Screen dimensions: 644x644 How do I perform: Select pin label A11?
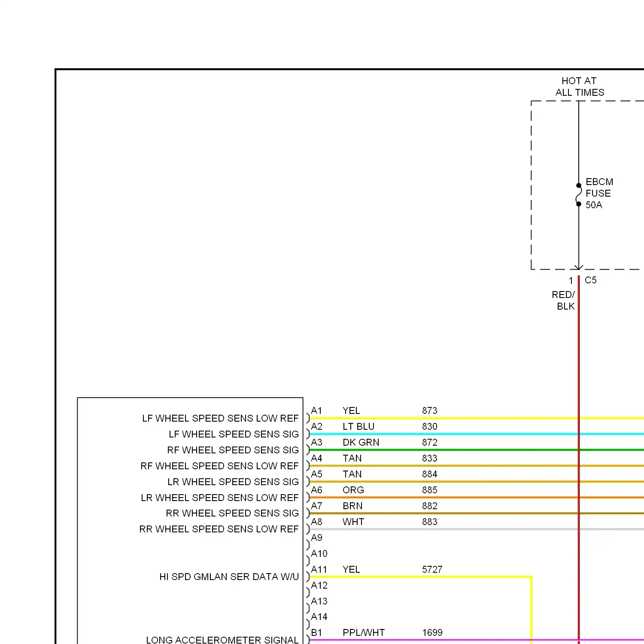click(319, 569)
